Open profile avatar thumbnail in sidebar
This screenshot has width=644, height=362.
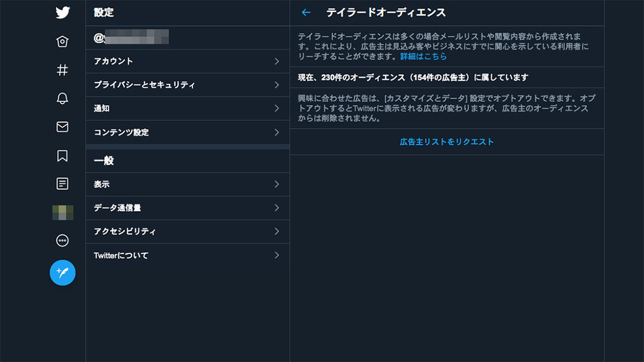(62, 213)
